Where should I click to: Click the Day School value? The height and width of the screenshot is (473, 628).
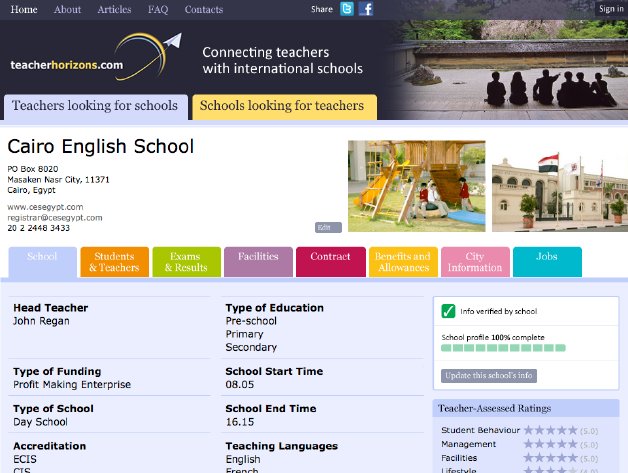[40, 422]
